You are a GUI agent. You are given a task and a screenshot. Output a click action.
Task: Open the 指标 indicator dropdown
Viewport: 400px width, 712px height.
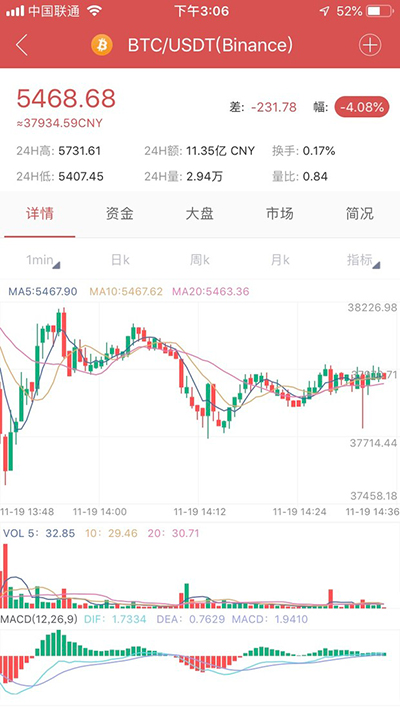(362, 260)
